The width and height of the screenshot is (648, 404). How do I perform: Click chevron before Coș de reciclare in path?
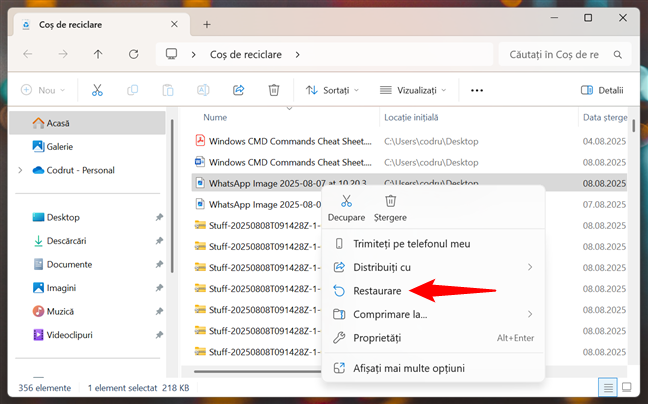tap(193, 55)
